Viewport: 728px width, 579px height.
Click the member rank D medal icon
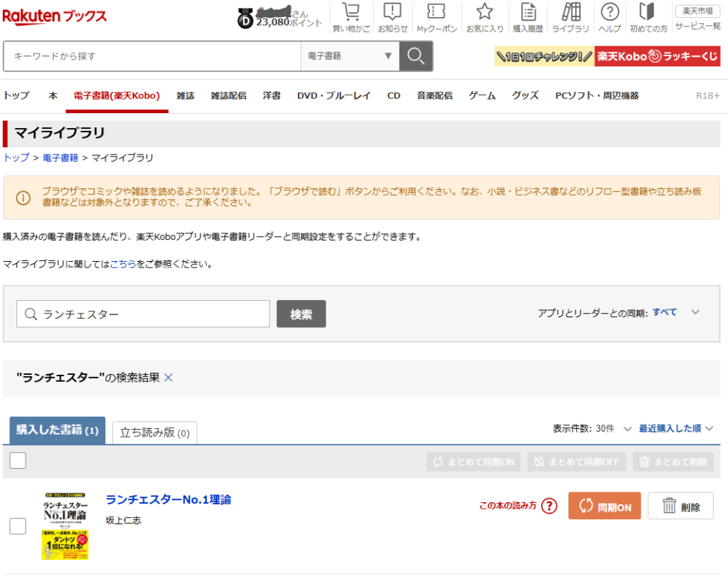tap(245, 19)
